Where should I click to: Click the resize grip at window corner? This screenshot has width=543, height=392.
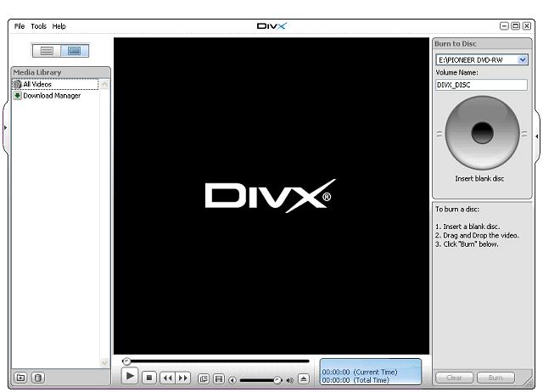[528, 381]
